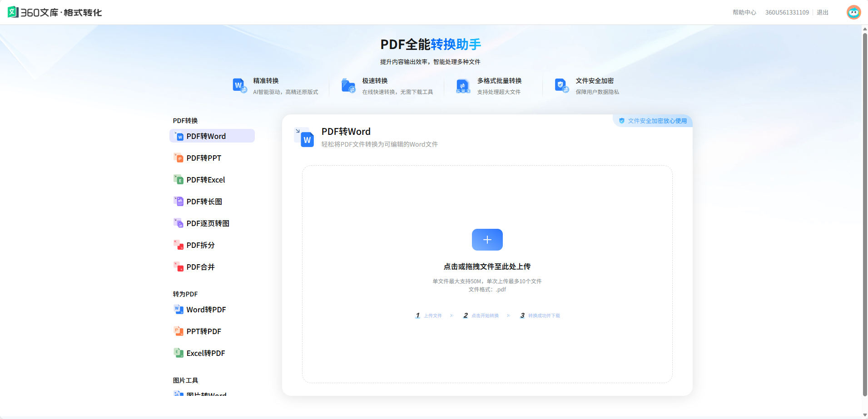
Task: Click the scrollbar down arrow
Action: tap(865, 414)
